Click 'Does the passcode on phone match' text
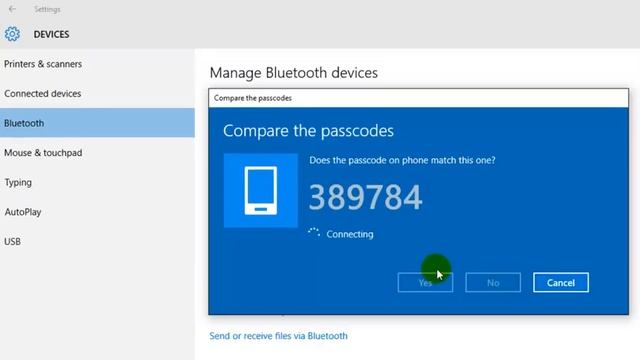Viewport: 640px width, 360px height. pos(402,160)
